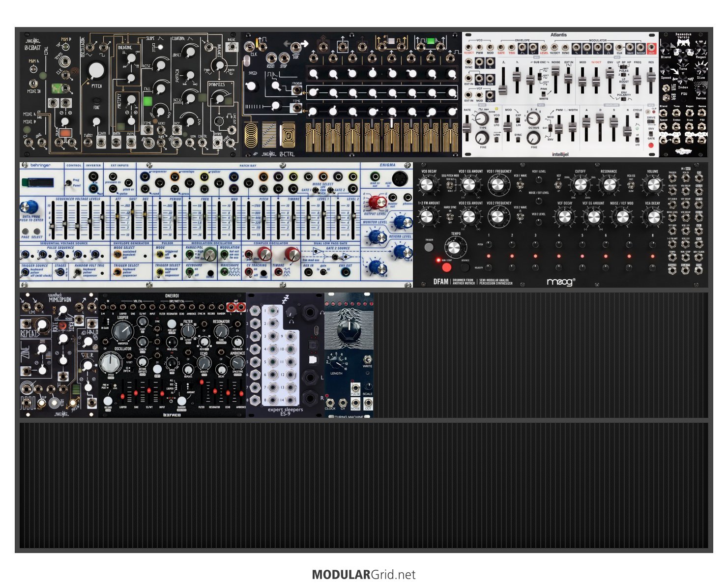Click the LENGTH knob on Turing Machine
Viewport: 728px width, 585px height.
[x=336, y=363]
